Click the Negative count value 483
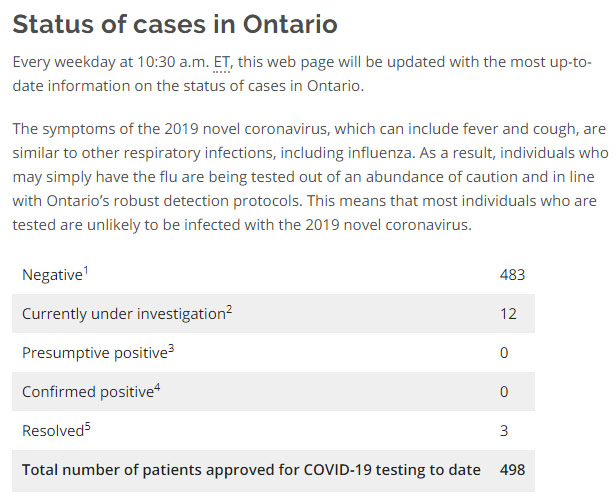 click(x=512, y=275)
